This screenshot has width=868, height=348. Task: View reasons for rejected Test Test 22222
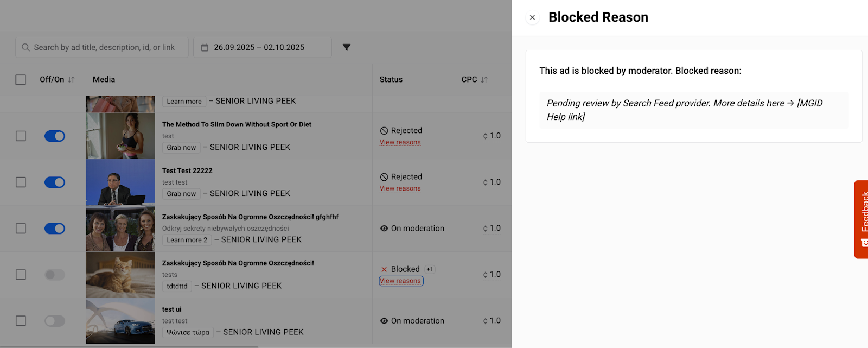pyautogui.click(x=400, y=188)
